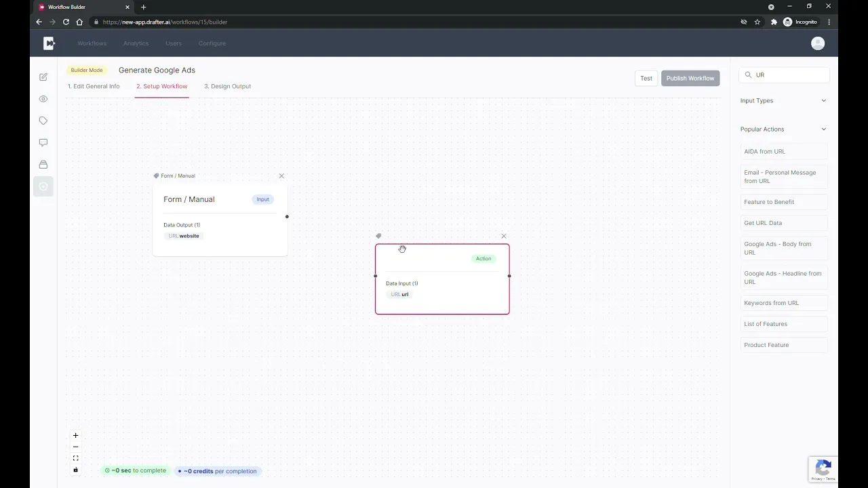Click the browser address bar
This screenshot has height=488, width=868.
coord(414,22)
